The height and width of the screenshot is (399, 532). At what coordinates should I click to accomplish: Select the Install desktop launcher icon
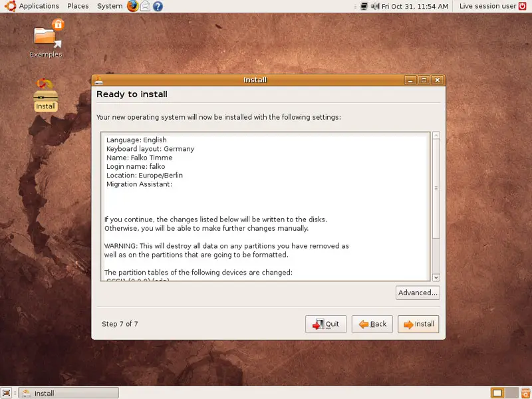coord(46,94)
